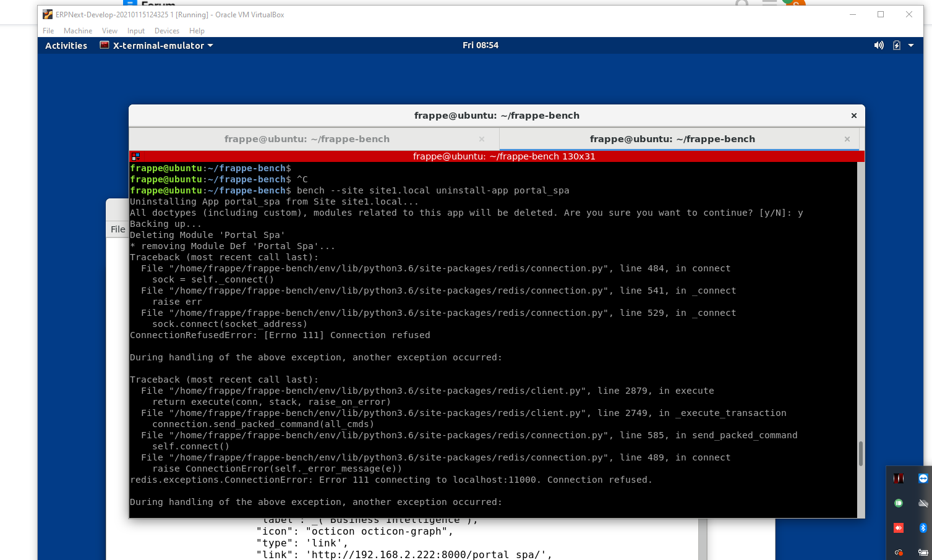The height and width of the screenshot is (560, 932).
Task: Click the GNOME volume speaker icon
Action: pyautogui.click(x=879, y=45)
